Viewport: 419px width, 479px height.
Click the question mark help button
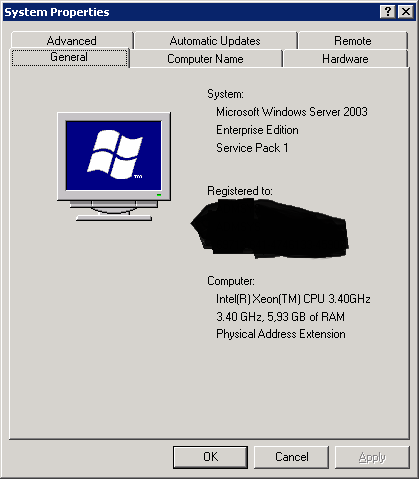pos(388,12)
